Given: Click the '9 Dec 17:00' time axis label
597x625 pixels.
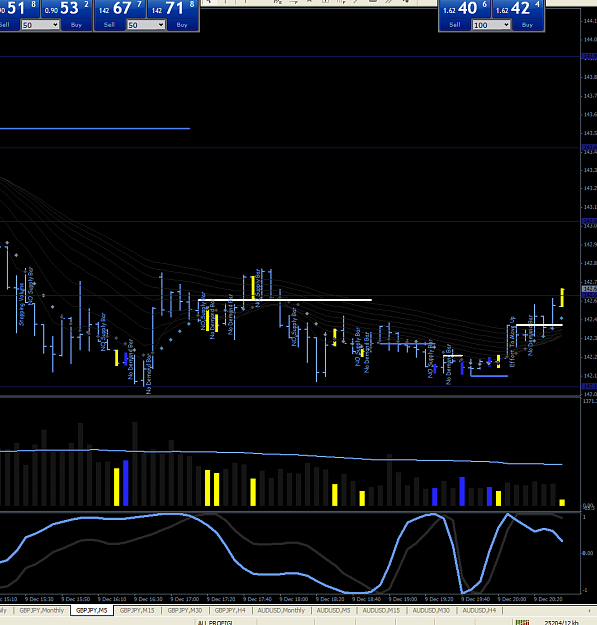Looking at the screenshot, I should pos(185,599).
